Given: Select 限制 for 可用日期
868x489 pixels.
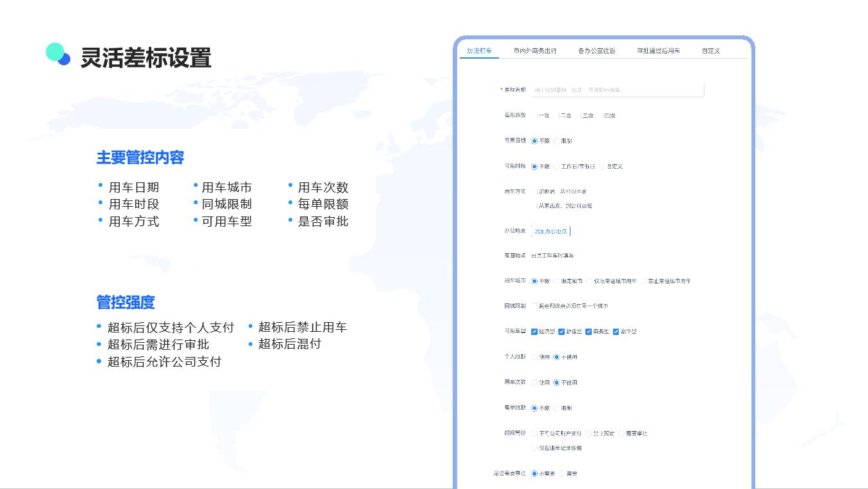Looking at the screenshot, I should coord(557,141).
